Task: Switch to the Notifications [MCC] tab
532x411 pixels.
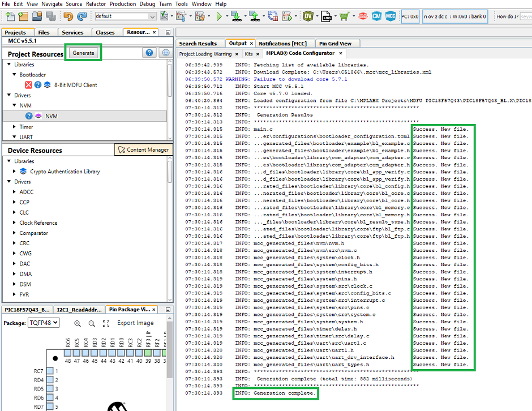Action: [282, 43]
